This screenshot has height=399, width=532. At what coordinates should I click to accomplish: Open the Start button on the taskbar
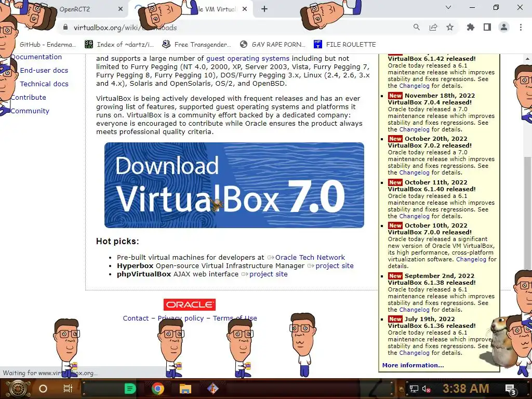(18, 389)
